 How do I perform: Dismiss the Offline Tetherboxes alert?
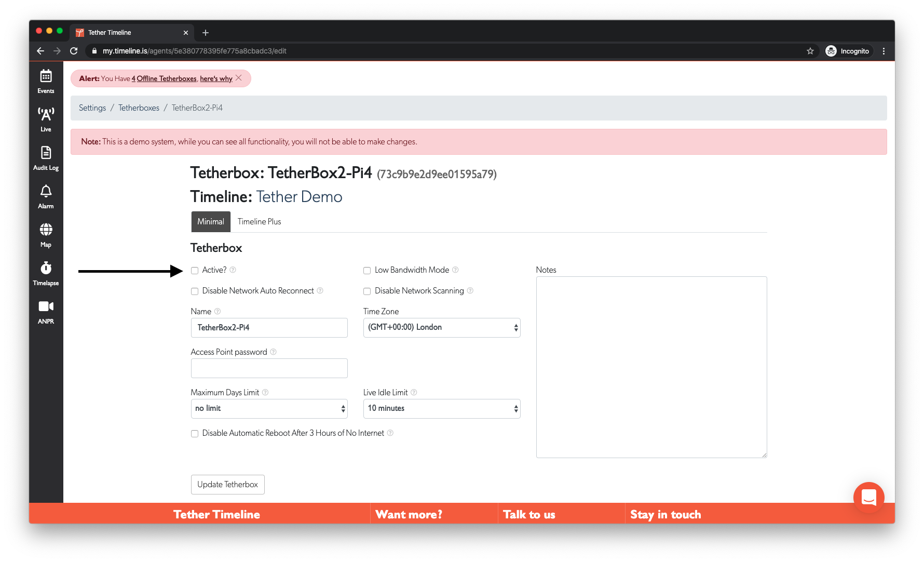point(239,77)
